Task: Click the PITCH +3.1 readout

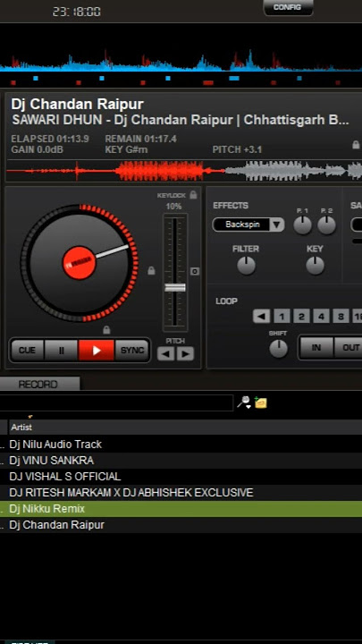Action: (x=237, y=149)
